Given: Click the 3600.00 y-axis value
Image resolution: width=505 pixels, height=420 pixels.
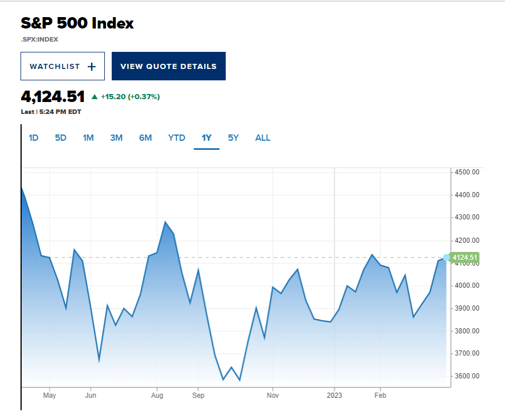Looking at the screenshot, I should (x=467, y=376).
